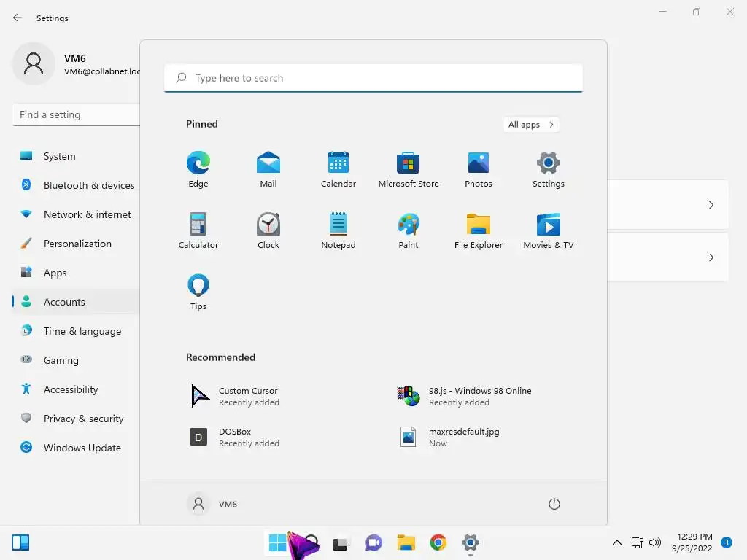747x560 pixels.
Task: Launch the Mail app
Action: pos(268,169)
